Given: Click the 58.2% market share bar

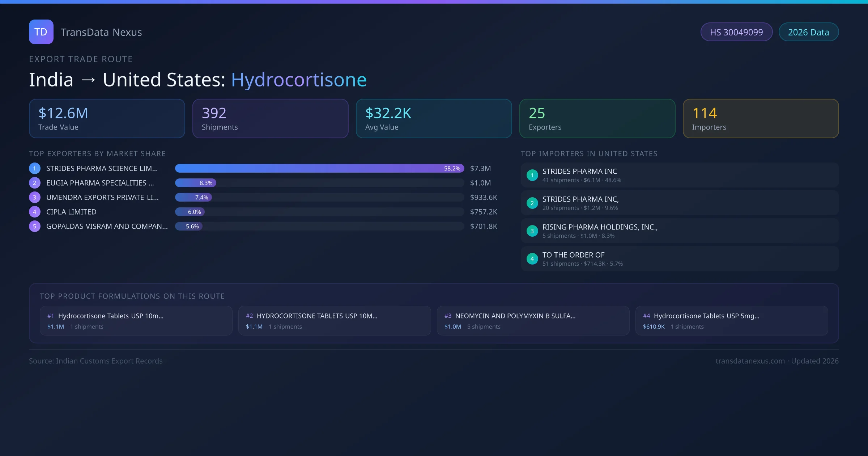Looking at the screenshot, I should click(319, 168).
